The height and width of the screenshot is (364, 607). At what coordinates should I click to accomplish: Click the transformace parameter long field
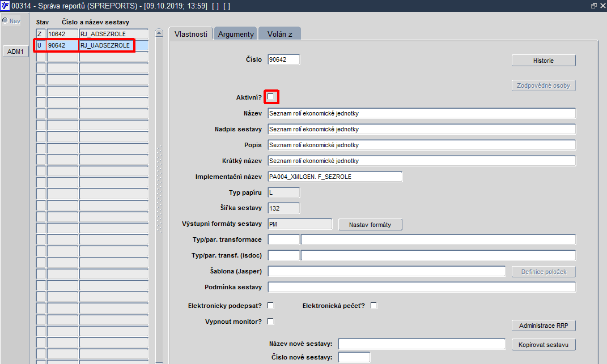[438, 239]
